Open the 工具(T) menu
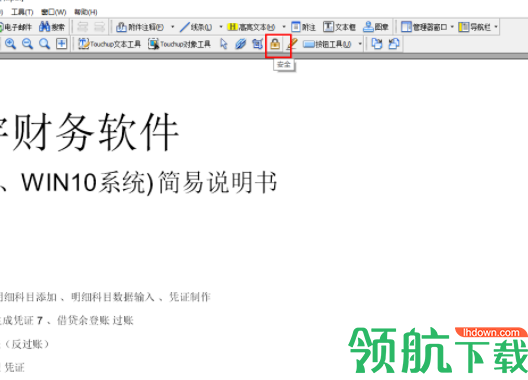 point(22,12)
